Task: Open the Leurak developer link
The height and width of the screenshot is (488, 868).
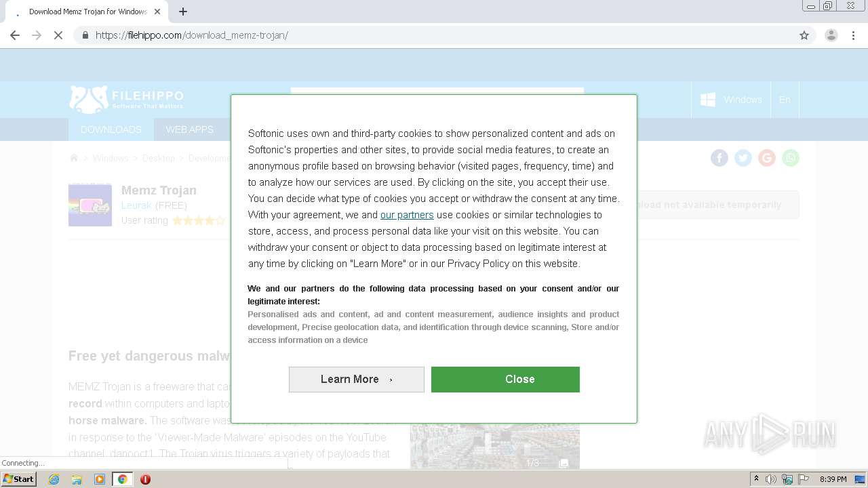Action: (136, 205)
